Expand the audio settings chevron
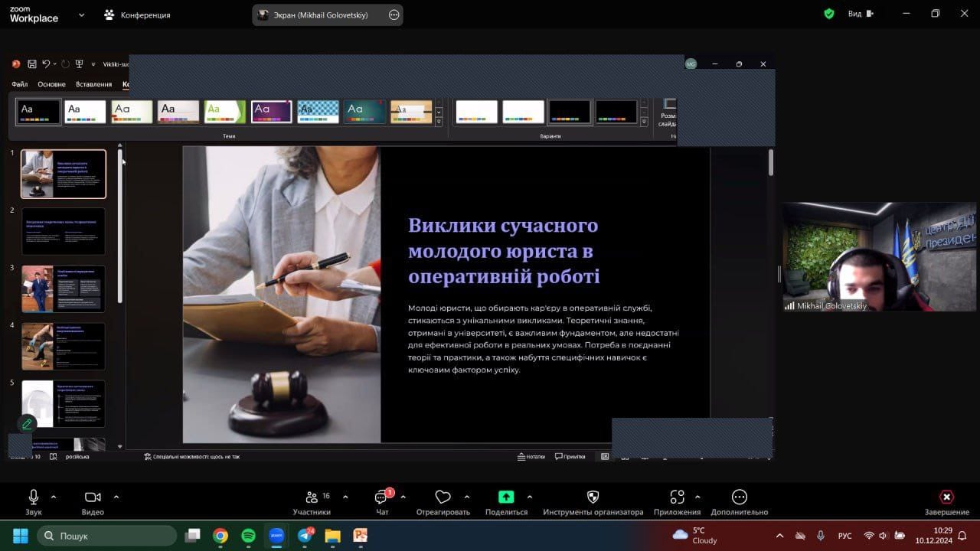 pyautogui.click(x=54, y=497)
